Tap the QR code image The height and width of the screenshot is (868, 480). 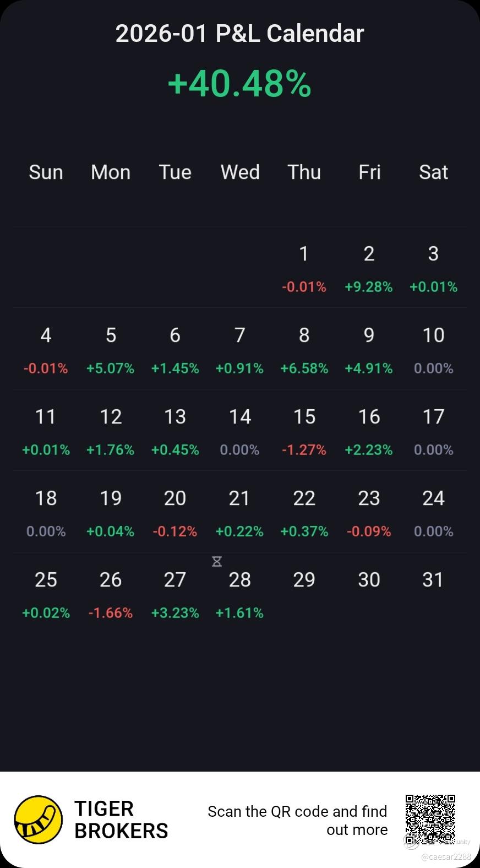pos(430,820)
